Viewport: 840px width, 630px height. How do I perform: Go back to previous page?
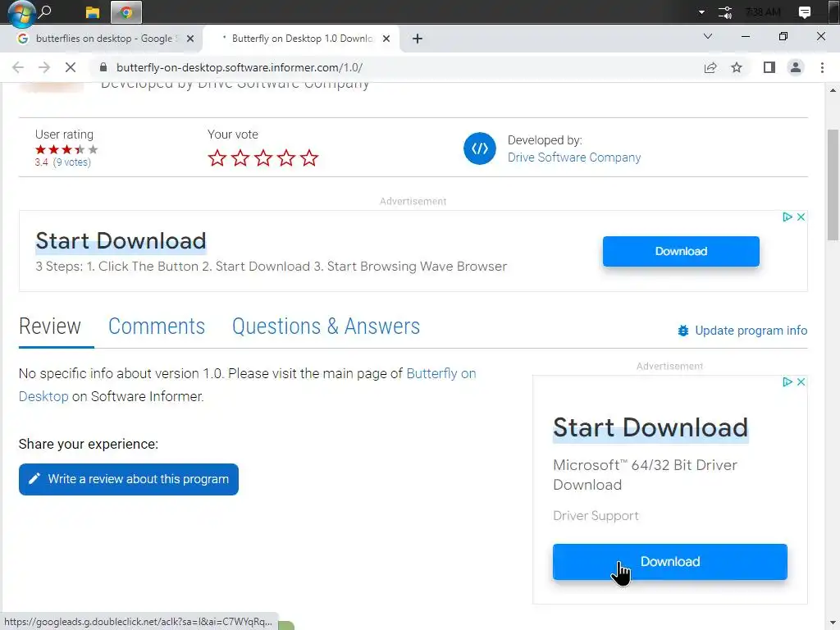point(18,67)
